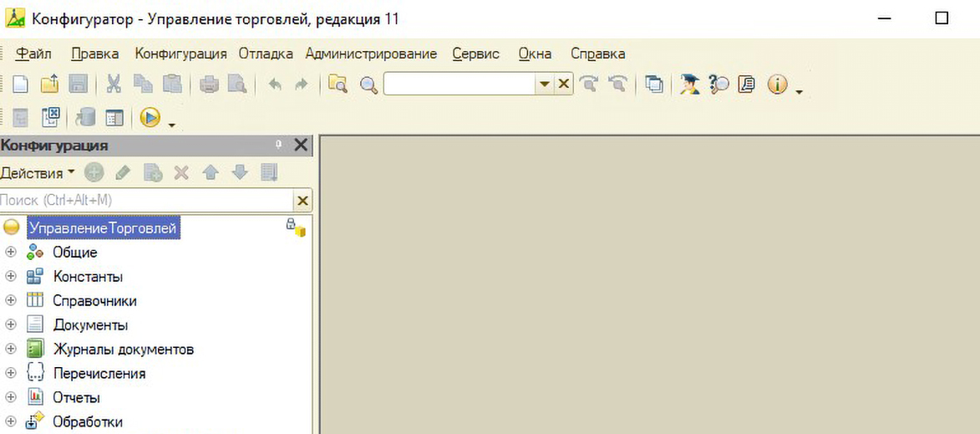
Task: Click the help search question-mark magnifier icon
Action: [718, 84]
